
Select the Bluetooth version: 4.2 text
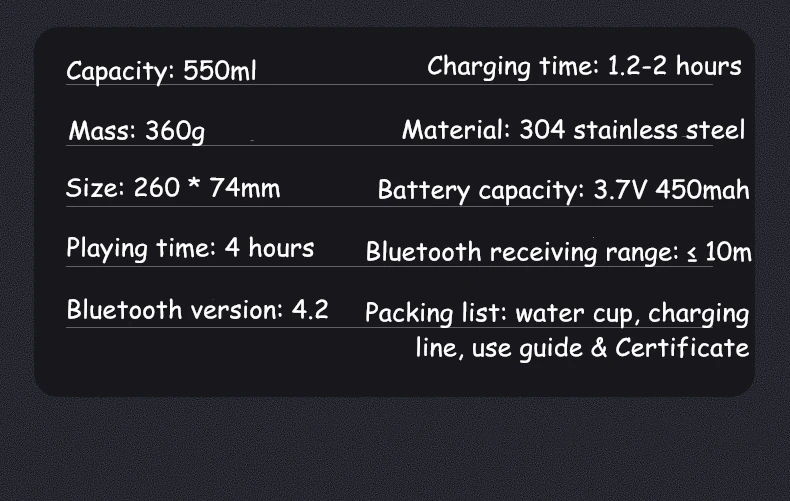(x=197, y=309)
